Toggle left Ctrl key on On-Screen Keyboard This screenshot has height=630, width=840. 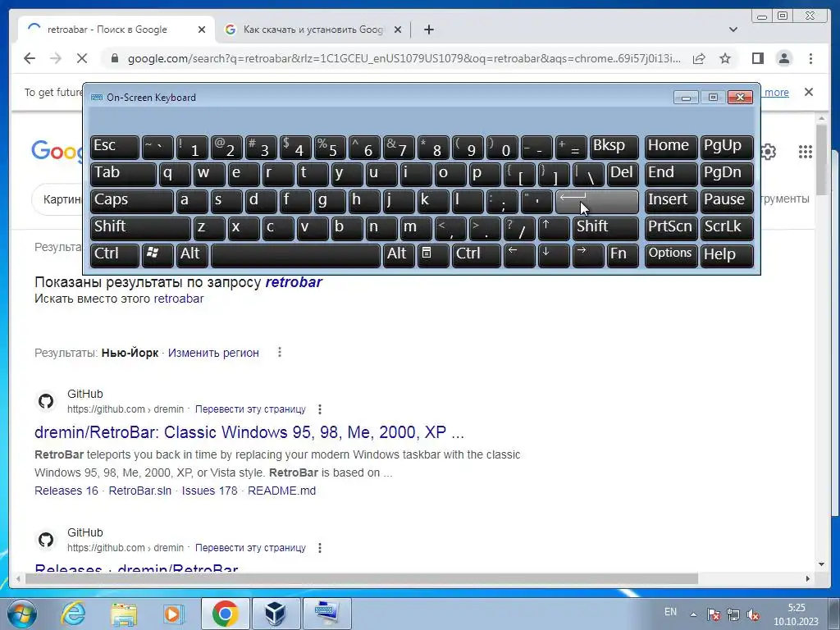coord(115,254)
